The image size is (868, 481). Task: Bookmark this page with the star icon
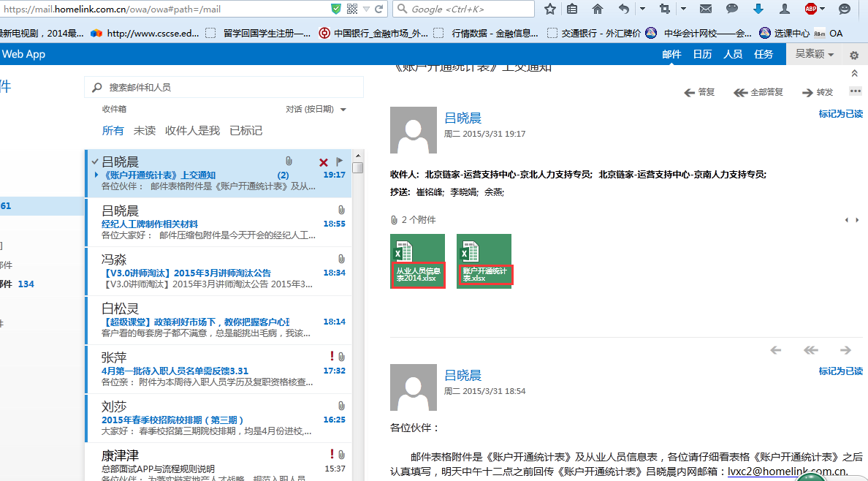[549, 9]
